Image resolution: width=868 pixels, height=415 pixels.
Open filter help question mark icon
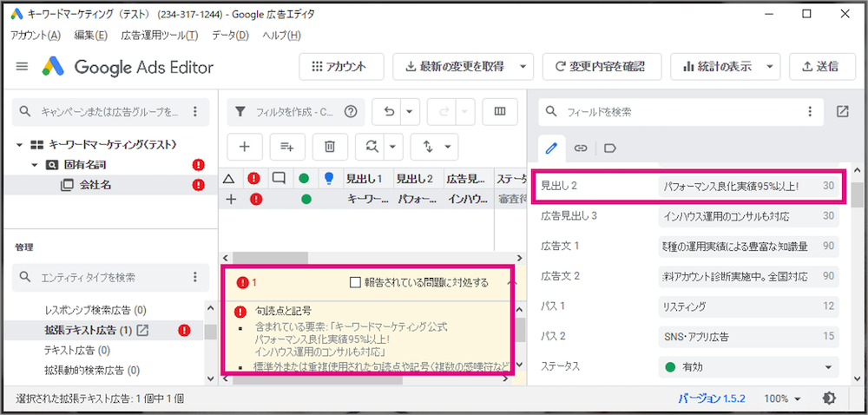click(351, 112)
